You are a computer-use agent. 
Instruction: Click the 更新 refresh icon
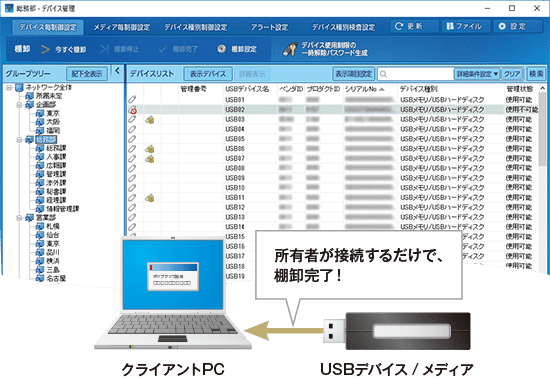(x=399, y=26)
